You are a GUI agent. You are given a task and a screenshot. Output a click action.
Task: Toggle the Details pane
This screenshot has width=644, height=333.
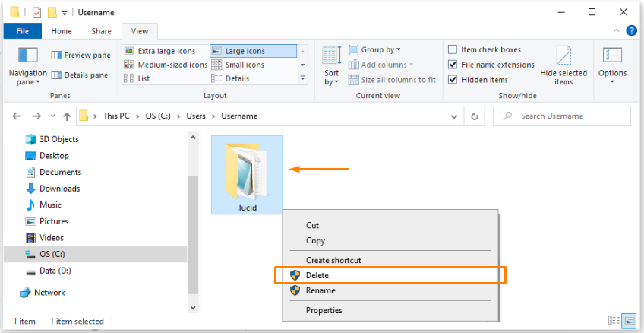[x=80, y=75]
